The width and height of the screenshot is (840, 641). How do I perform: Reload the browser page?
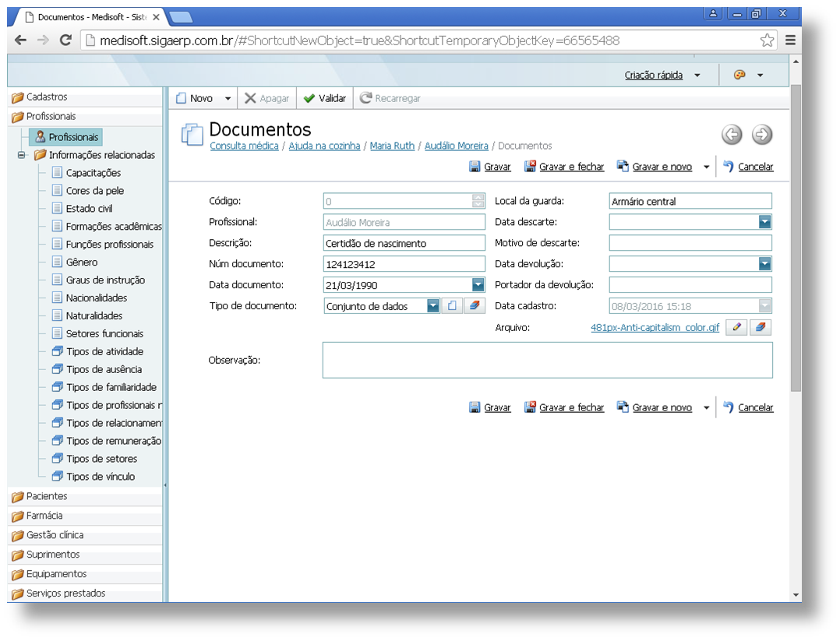click(65, 41)
